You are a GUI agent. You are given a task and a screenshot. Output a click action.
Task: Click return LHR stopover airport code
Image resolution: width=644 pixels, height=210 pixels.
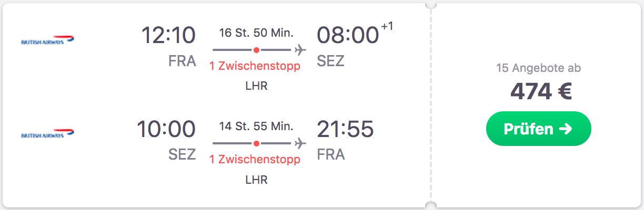click(x=256, y=180)
